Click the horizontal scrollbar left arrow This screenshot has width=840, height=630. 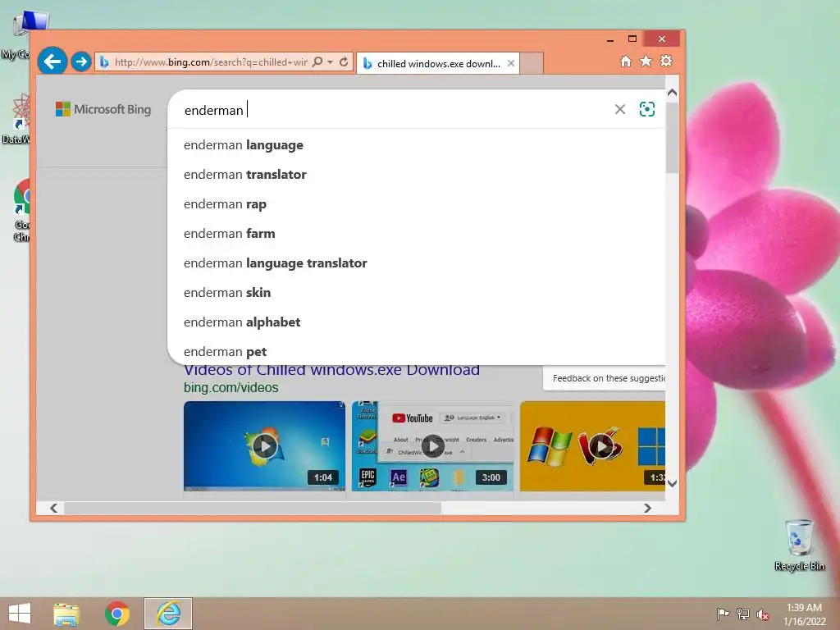click(53, 508)
